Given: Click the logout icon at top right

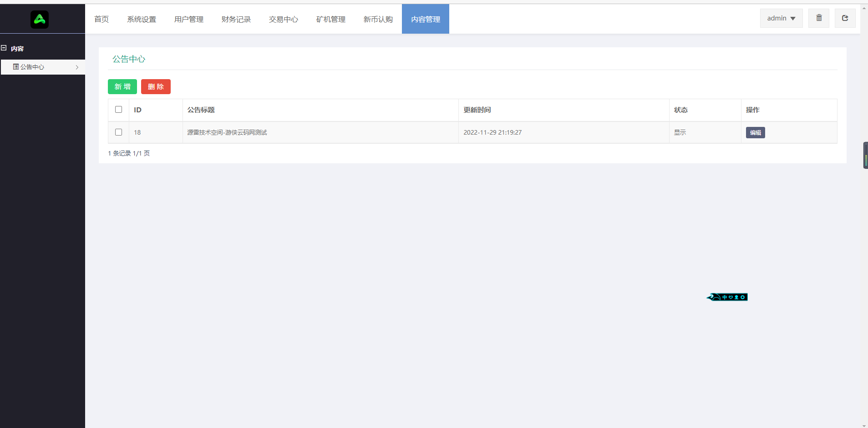Looking at the screenshot, I should (x=845, y=18).
